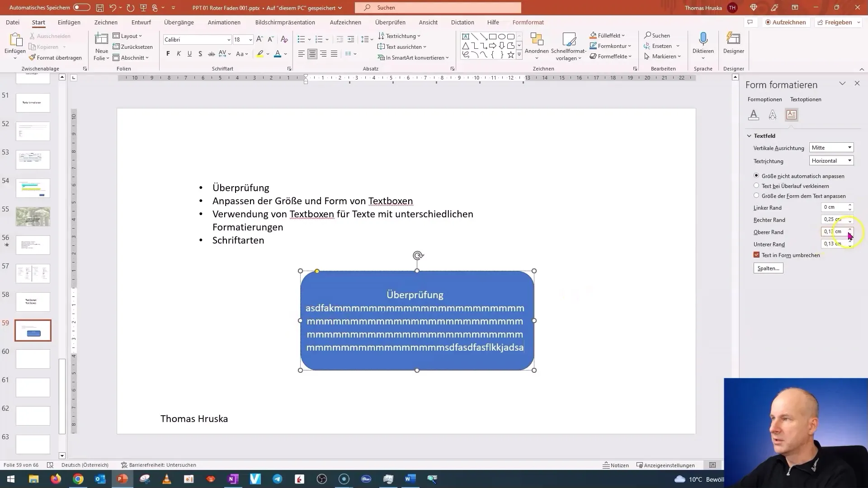Open Textfeld options icon in pane

click(x=792, y=115)
